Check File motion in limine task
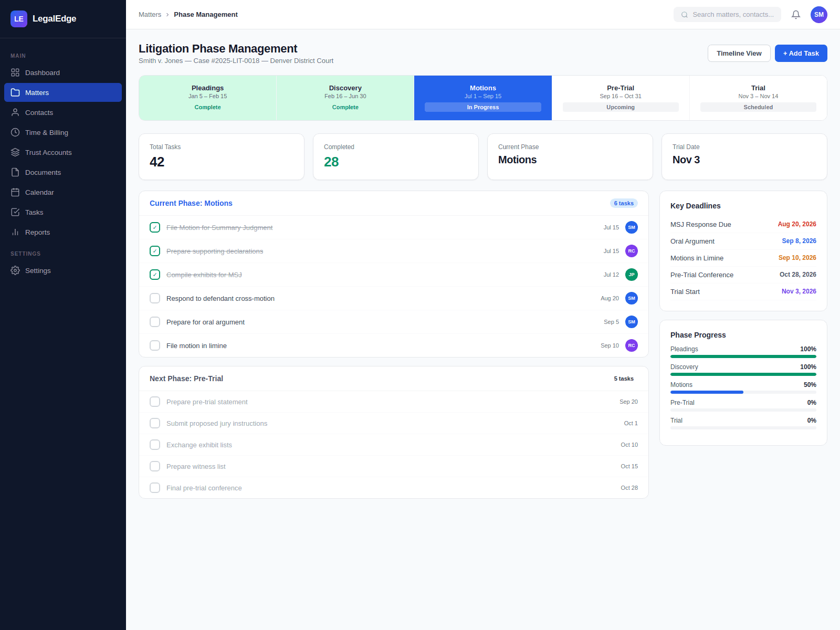The image size is (840, 630). pos(155,345)
